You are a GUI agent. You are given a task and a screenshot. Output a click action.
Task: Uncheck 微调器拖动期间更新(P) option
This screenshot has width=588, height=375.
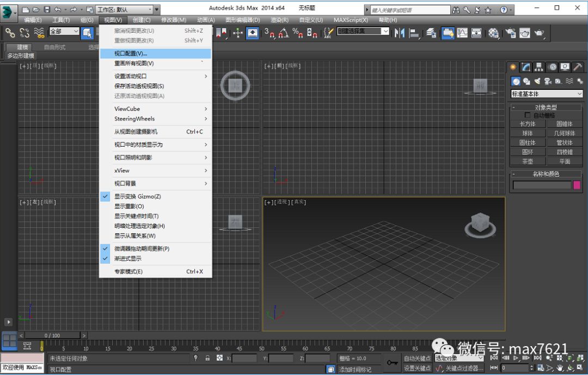coord(156,249)
